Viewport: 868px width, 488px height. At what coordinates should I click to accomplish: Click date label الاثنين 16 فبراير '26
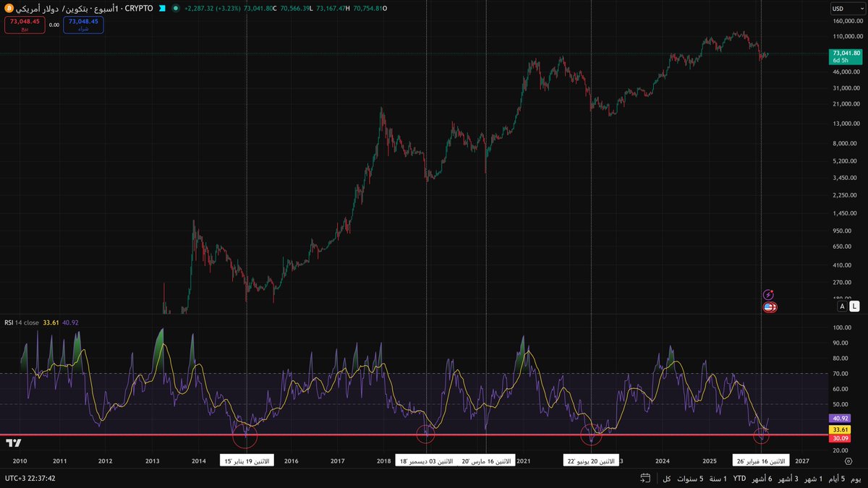pos(761,461)
